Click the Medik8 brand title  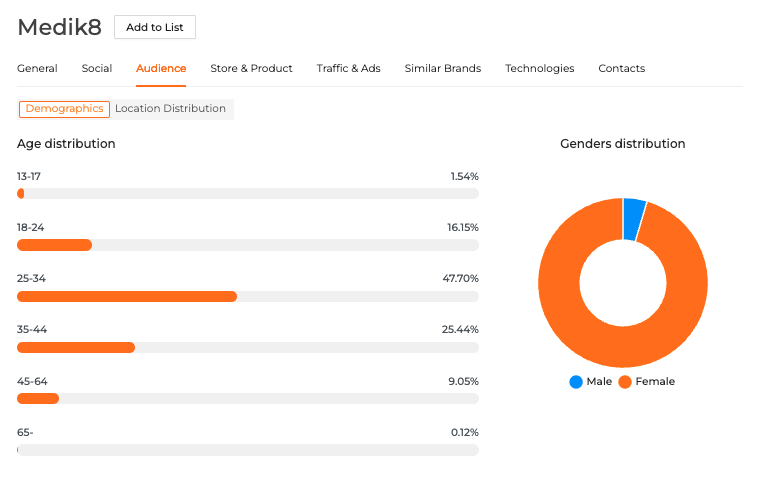pyautogui.click(x=59, y=27)
